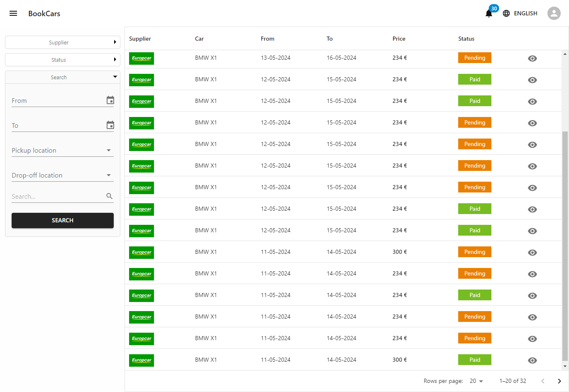This screenshot has height=392, width=569.
Task: Click the 1–20 of 32 pagination text
Action: [x=513, y=381]
